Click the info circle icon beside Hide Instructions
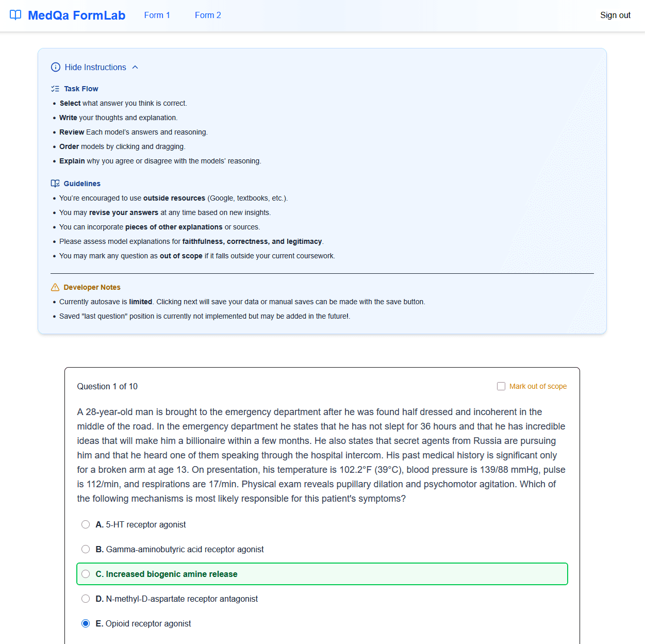This screenshot has width=645, height=644. (x=56, y=67)
